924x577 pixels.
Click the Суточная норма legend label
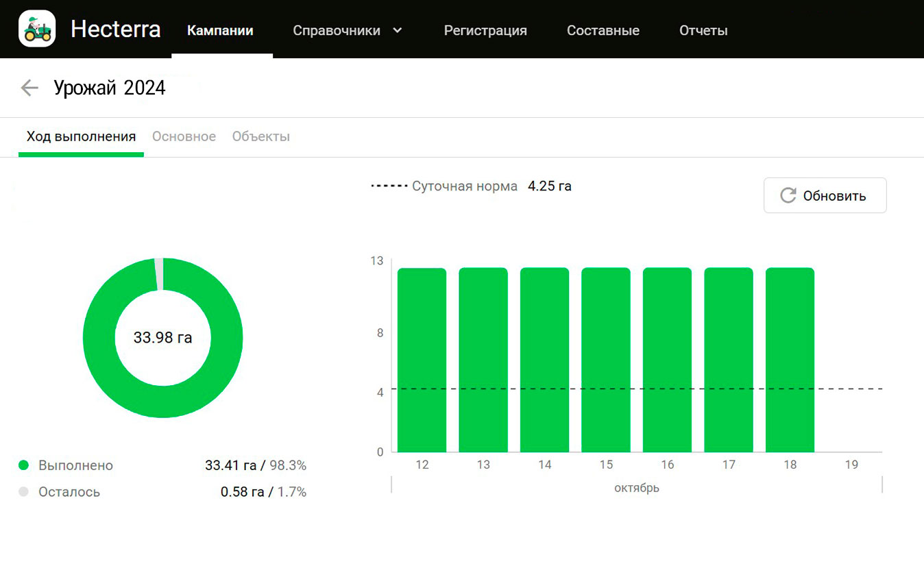[465, 186]
